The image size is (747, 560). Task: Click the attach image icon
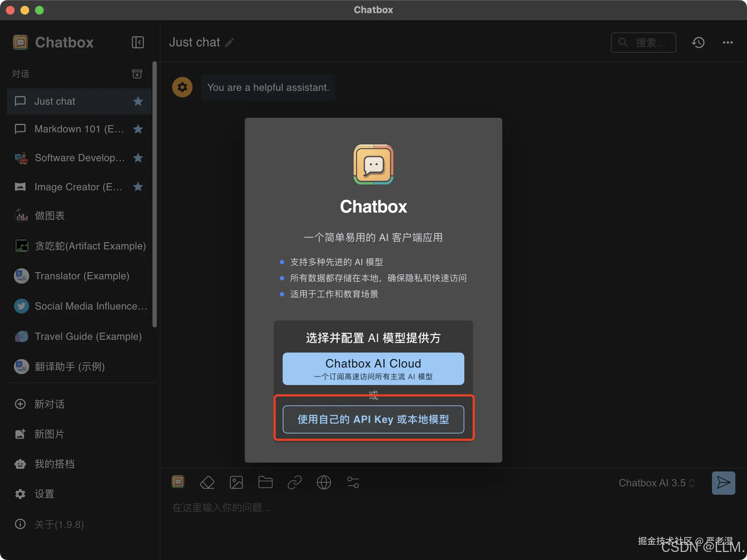[236, 482]
